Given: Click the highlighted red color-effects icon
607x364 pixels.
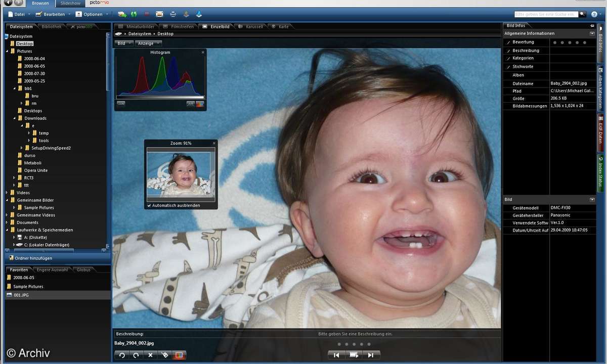Looking at the screenshot, I should click(x=179, y=355).
